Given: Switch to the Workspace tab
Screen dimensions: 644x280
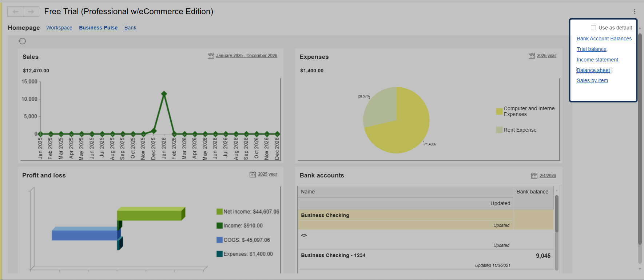Looking at the screenshot, I should (x=59, y=28).
